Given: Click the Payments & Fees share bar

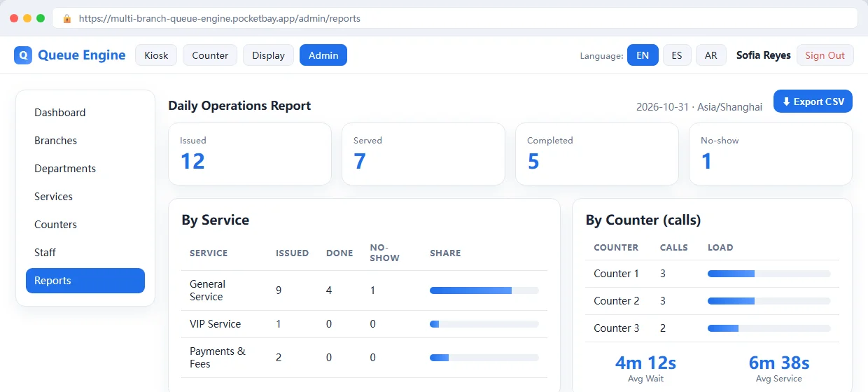Looking at the screenshot, I should [x=484, y=358].
